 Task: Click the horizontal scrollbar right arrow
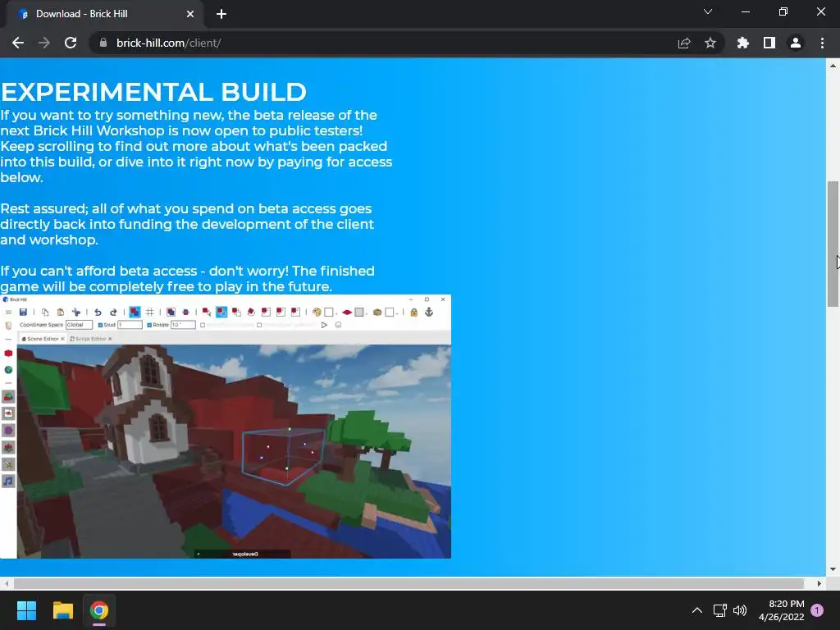[819, 583]
